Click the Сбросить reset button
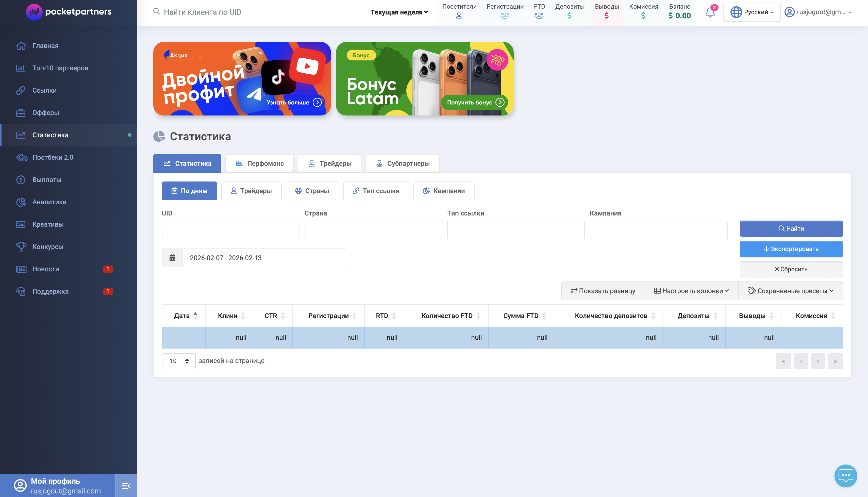The image size is (868, 497). (791, 269)
